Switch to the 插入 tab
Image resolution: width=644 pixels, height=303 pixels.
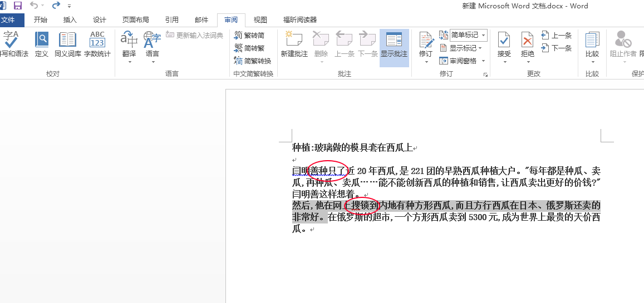(x=70, y=19)
